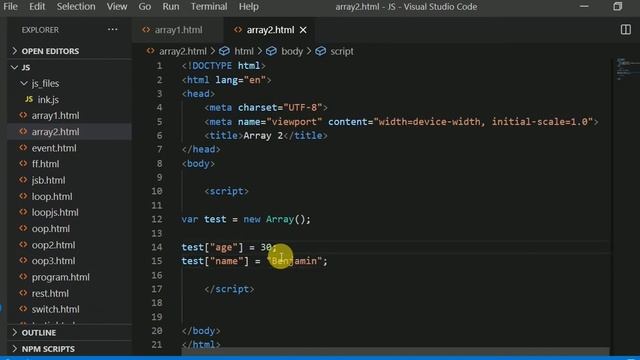Expand the Outline section
Screen dimensions: 640x360
coord(69,333)
